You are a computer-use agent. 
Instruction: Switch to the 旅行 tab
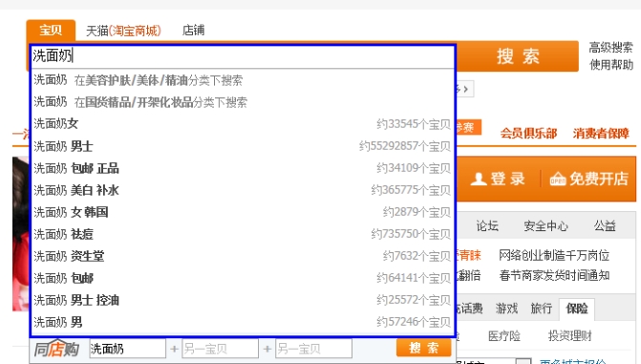[x=542, y=309]
